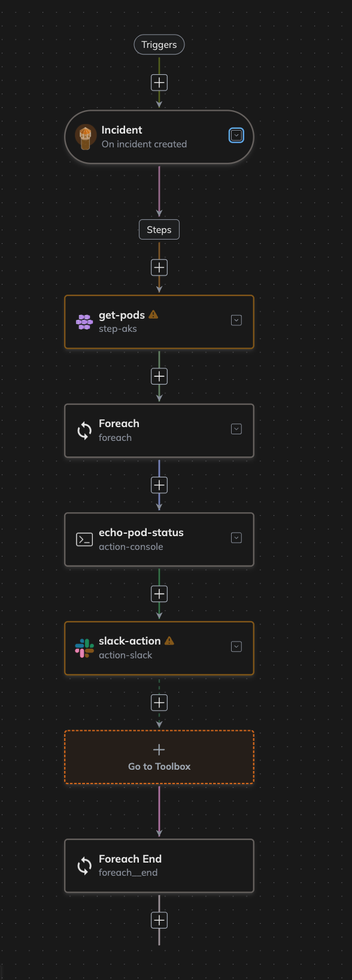Open the Foreach node dropdown
This screenshot has height=980, width=352.
coord(236,429)
